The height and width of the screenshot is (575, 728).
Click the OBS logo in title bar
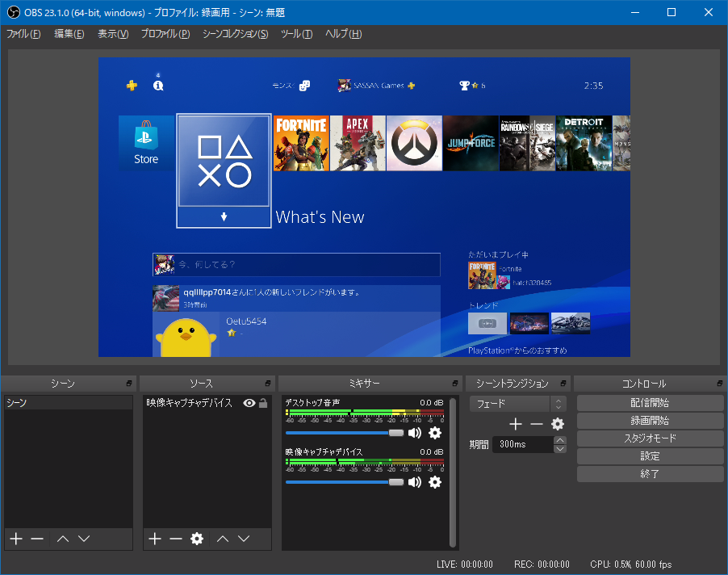point(14,13)
